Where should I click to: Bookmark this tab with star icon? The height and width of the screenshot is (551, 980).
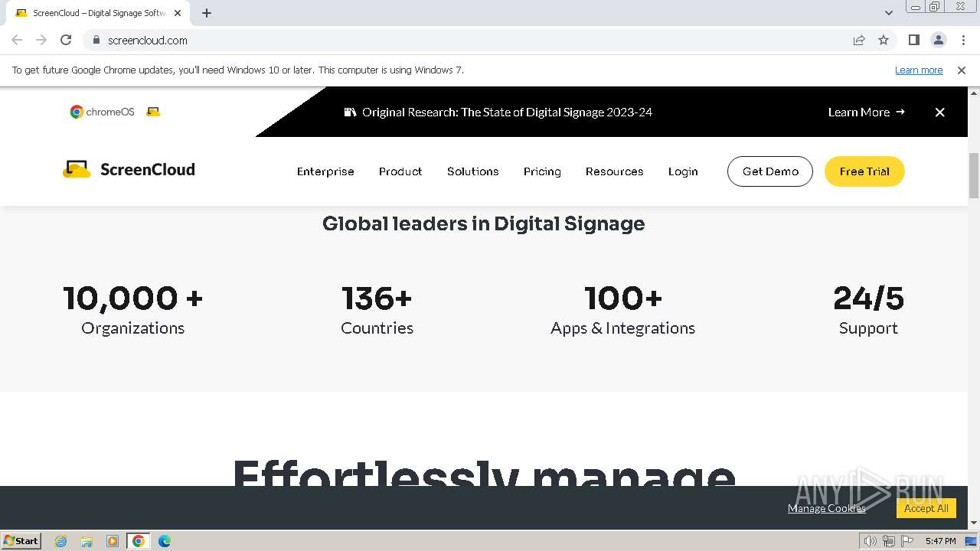pos(884,40)
